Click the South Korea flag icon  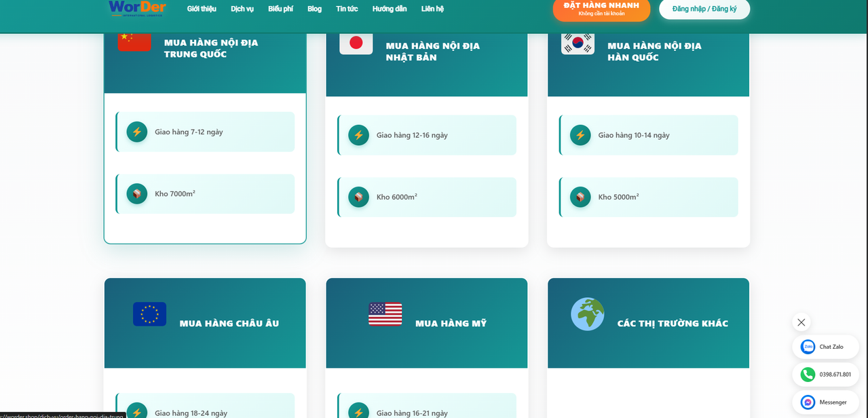coord(578,43)
